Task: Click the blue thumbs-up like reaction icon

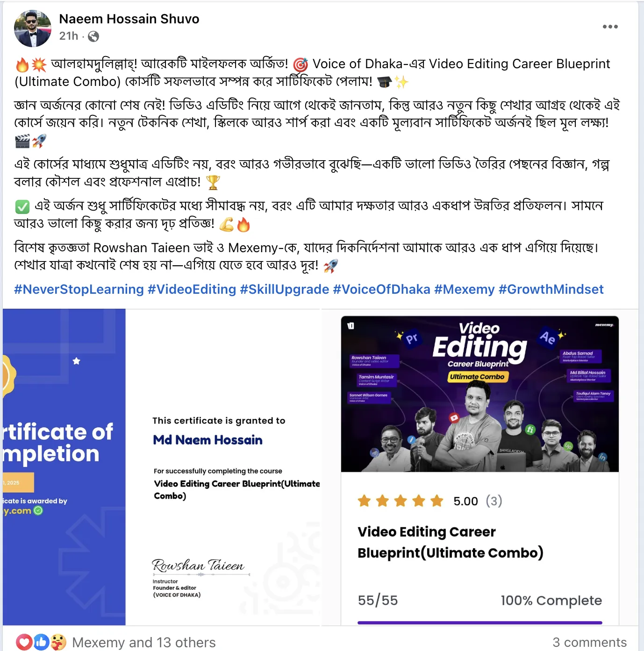Action: pos(41,642)
